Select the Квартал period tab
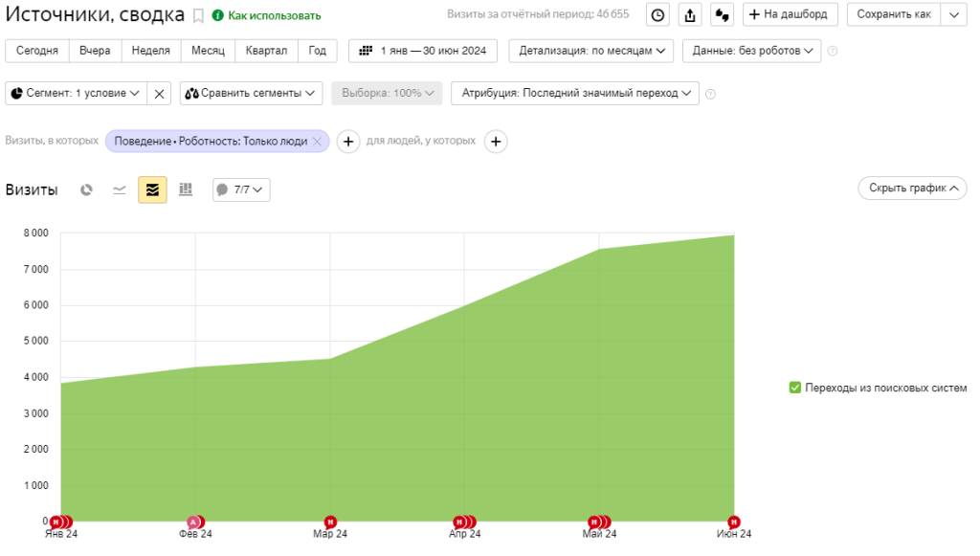The image size is (980, 556). click(x=265, y=51)
